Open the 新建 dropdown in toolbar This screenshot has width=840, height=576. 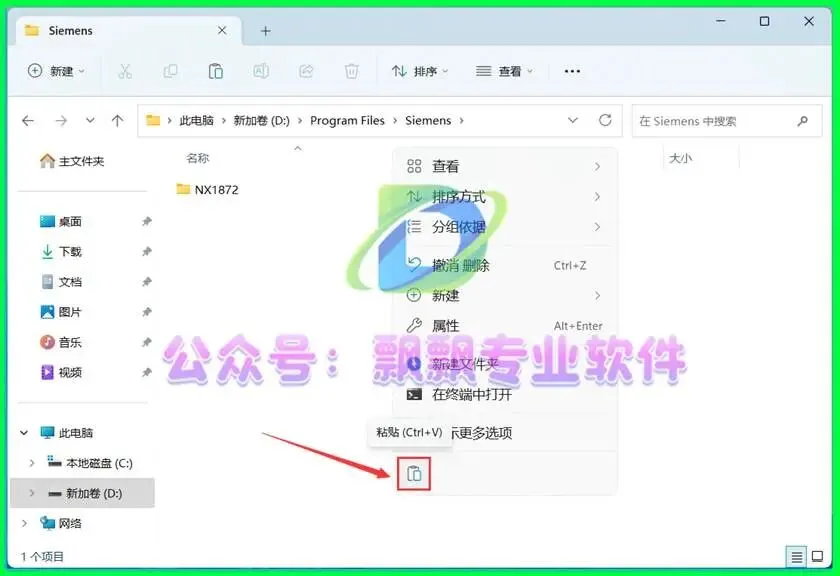(56, 71)
